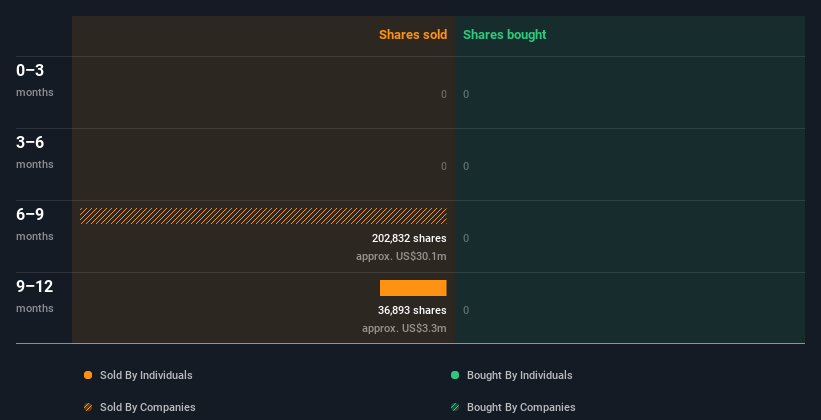Image resolution: width=821 pixels, height=420 pixels.
Task: Click the 3–6 months row label
Action: 35,152
